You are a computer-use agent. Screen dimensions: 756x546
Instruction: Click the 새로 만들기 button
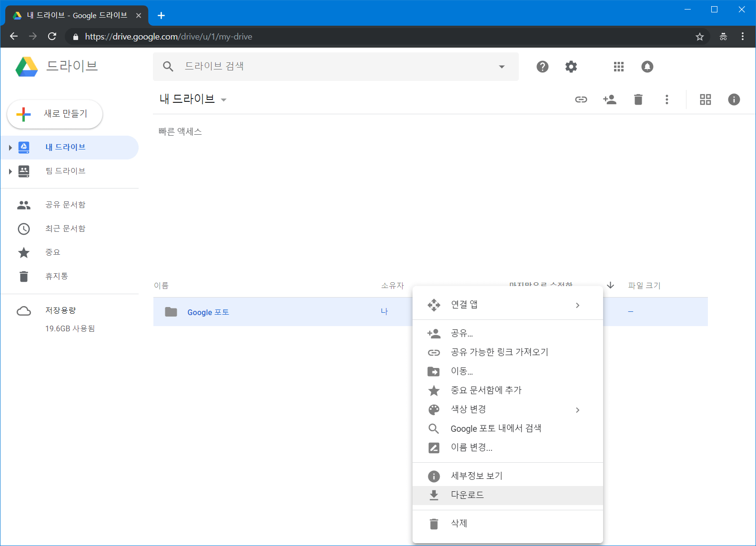click(55, 114)
